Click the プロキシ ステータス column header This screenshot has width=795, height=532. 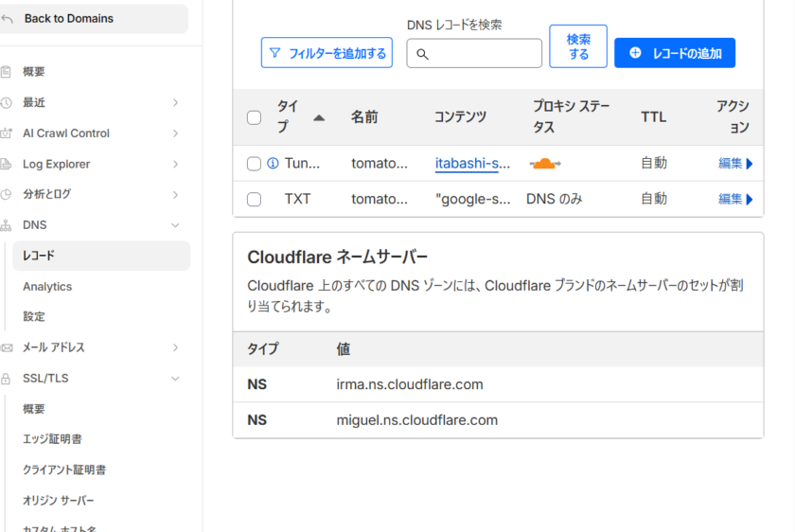tap(571, 116)
